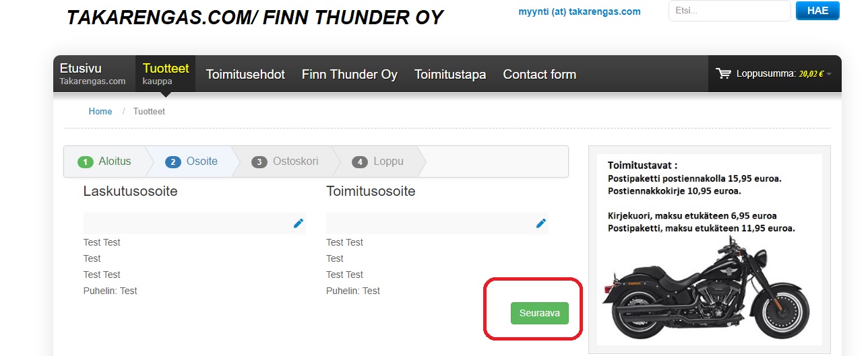Jump to step 4 Loppu
This screenshot has width=868, height=356.
[380, 162]
